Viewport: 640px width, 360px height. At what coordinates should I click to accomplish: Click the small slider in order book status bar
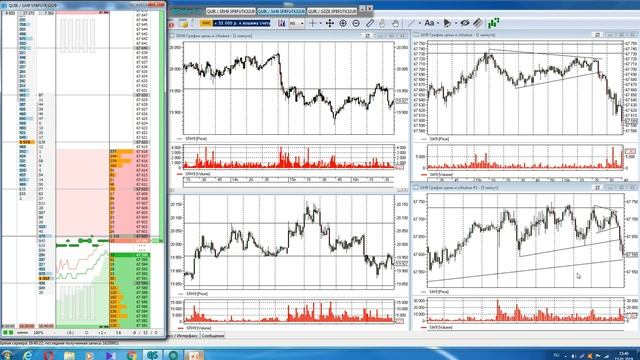click(x=22, y=333)
